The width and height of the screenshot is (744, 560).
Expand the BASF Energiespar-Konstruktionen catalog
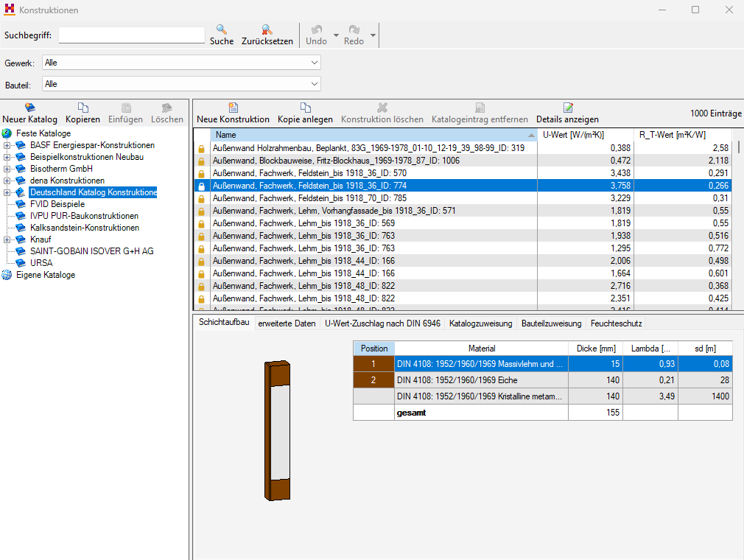(7, 145)
